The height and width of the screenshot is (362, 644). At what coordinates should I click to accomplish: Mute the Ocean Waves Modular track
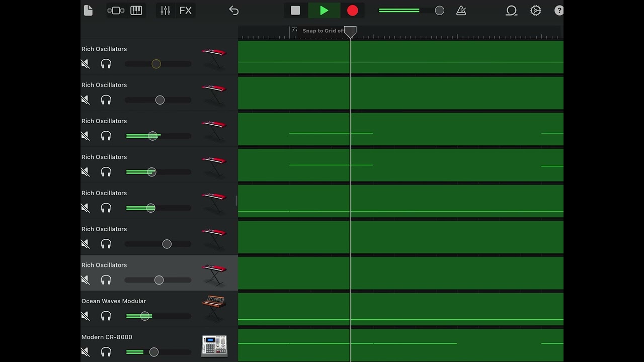(86, 316)
